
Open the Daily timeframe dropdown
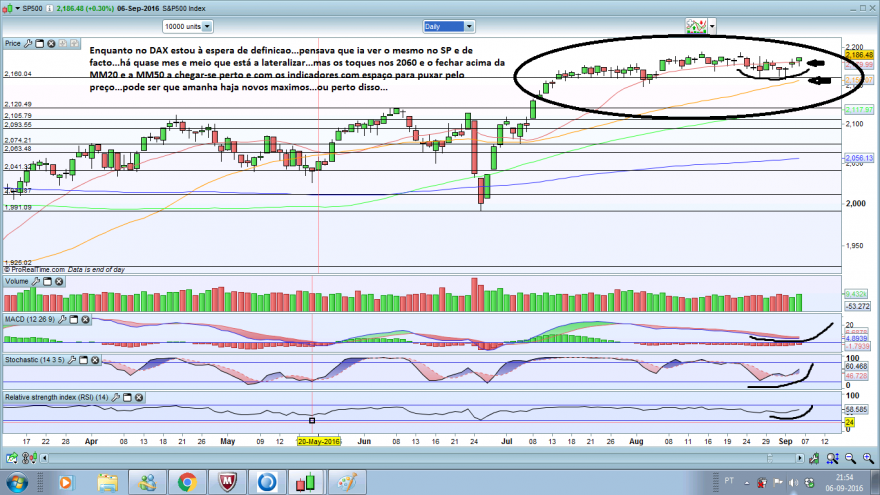coord(448,26)
